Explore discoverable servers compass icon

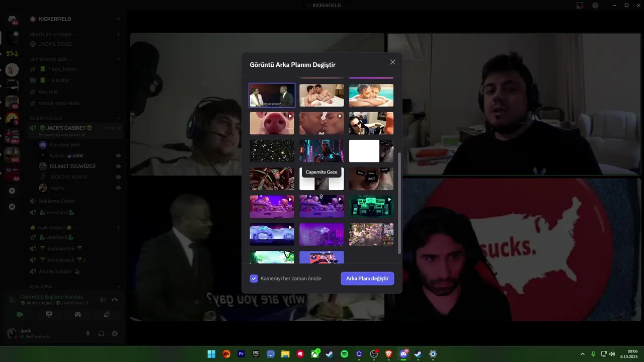tap(12, 207)
